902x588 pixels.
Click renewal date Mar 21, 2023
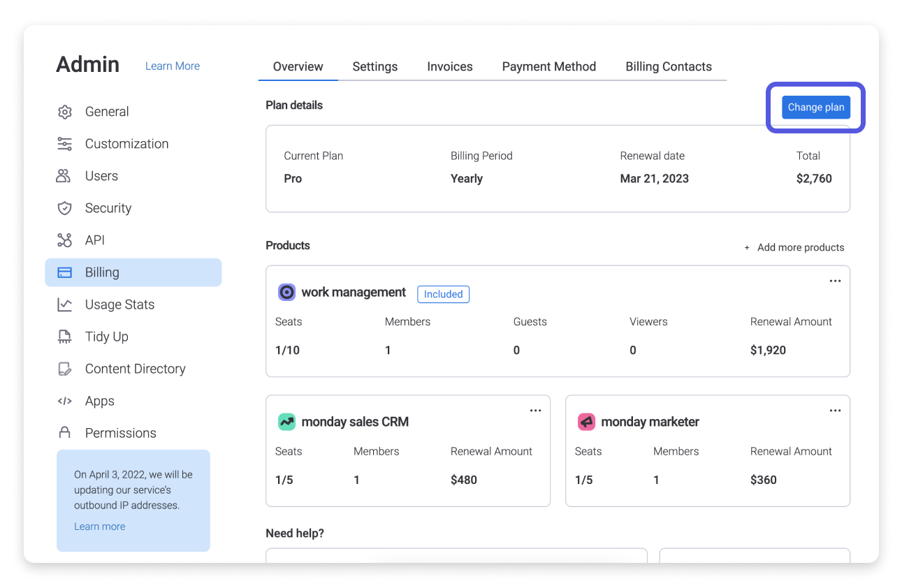655,179
